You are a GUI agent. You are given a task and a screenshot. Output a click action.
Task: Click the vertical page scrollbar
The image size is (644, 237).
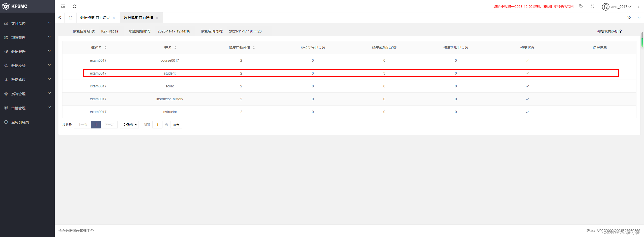click(642, 40)
